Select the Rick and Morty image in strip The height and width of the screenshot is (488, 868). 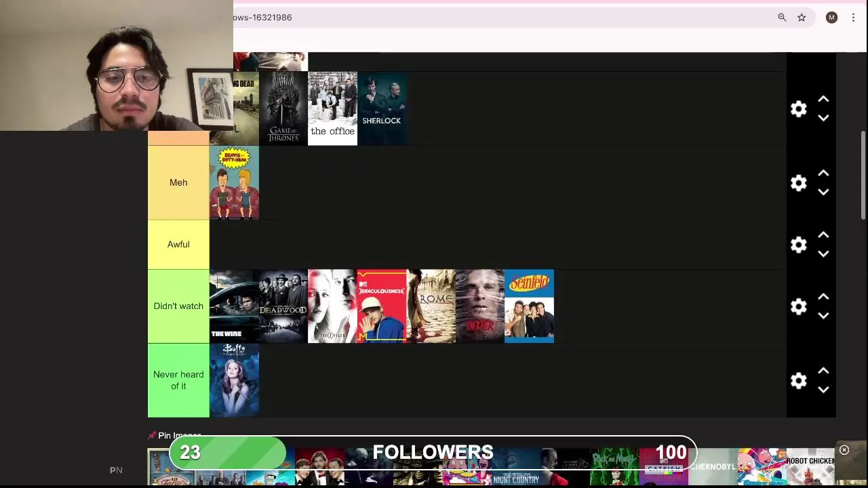tap(614, 467)
